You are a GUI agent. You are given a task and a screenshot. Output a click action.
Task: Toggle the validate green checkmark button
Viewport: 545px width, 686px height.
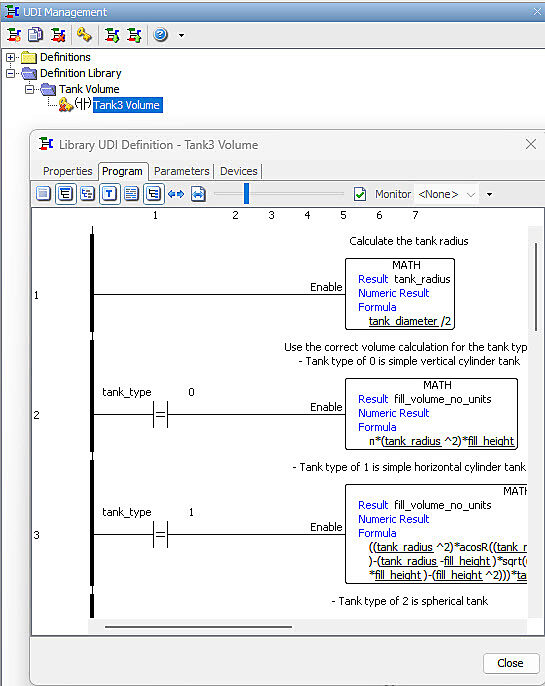[x=360, y=194]
